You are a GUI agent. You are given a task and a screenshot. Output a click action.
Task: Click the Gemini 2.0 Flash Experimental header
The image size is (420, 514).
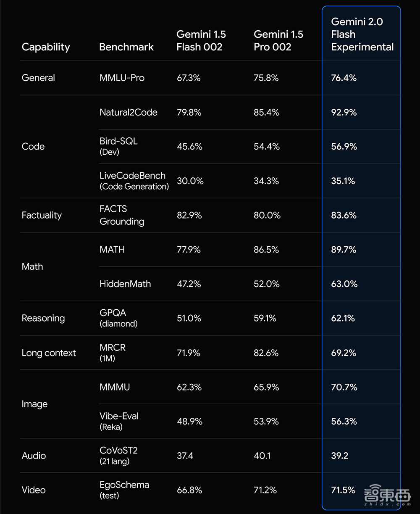tap(362, 34)
